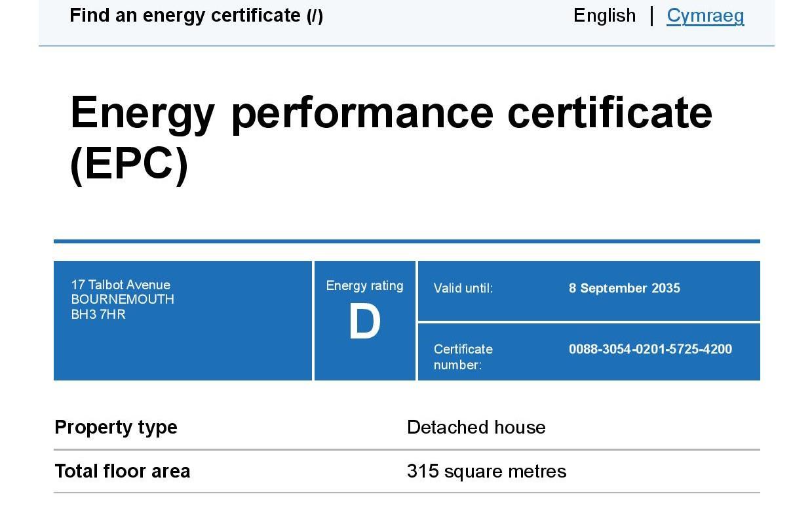Open the Cymraeg language link
This screenshot has height=511, width=812.
coord(705,16)
